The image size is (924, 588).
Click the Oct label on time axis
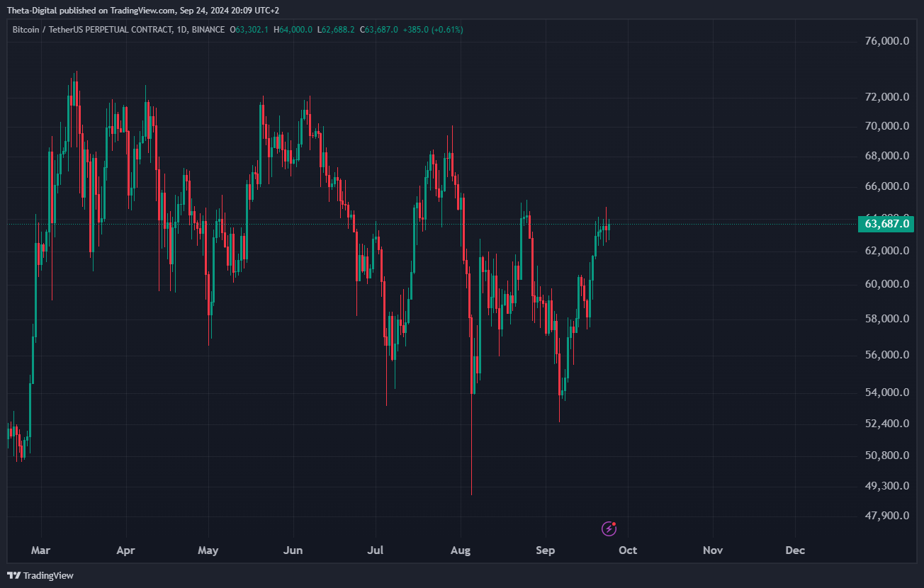click(628, 550)
